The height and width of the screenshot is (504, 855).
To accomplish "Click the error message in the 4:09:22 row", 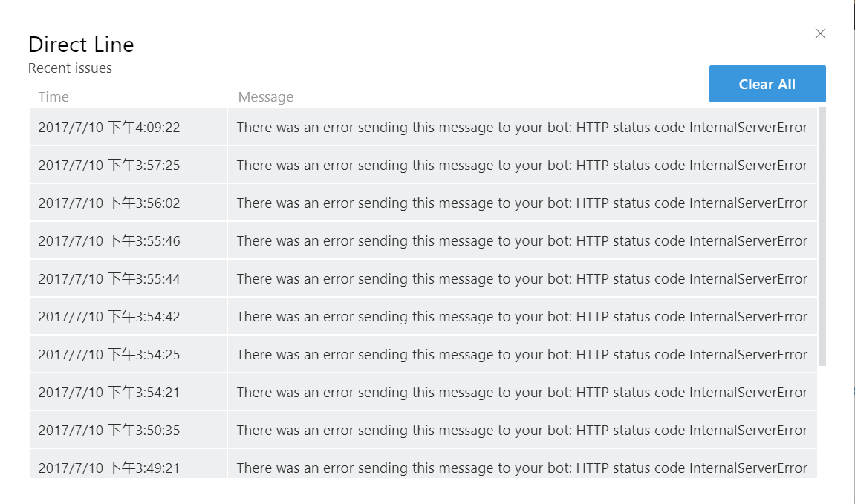I will [521, 128].
